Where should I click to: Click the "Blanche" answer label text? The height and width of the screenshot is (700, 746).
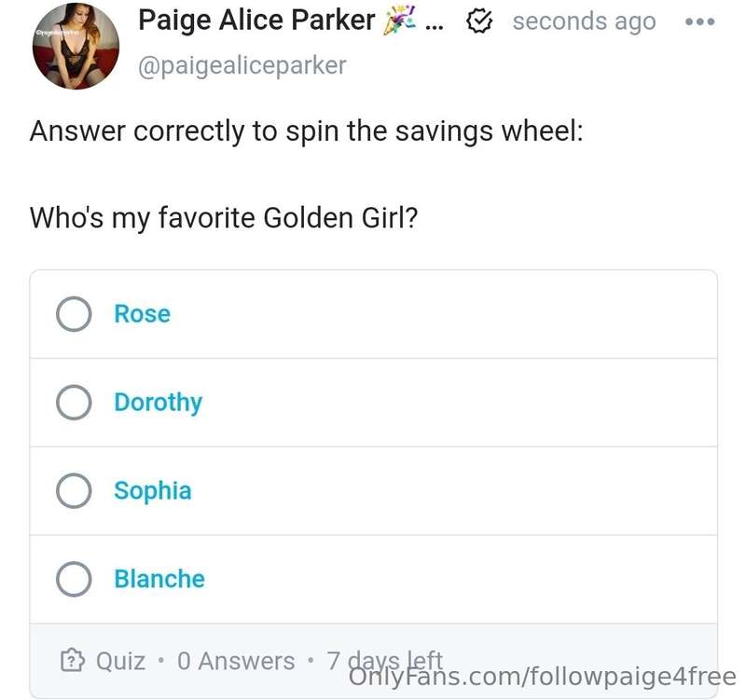[x=159, y=579]
